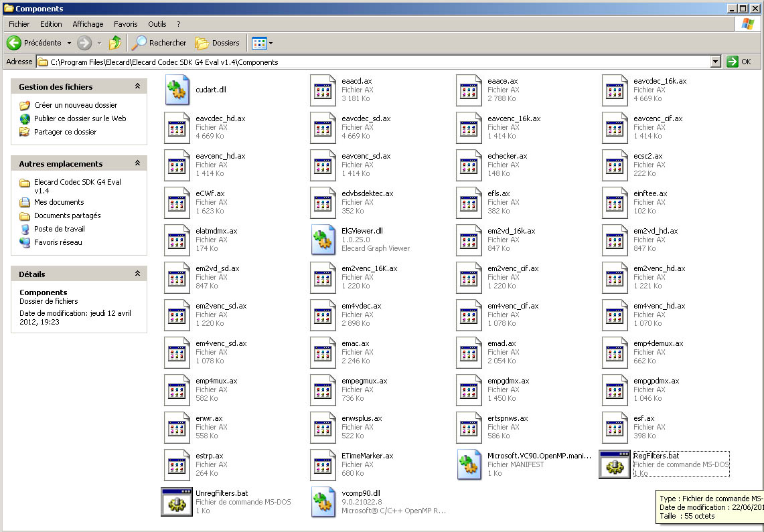This screenshot has width=764, height=532.
Task: Select the em2venc_16K.ax file icon
Action: (323, 277)
